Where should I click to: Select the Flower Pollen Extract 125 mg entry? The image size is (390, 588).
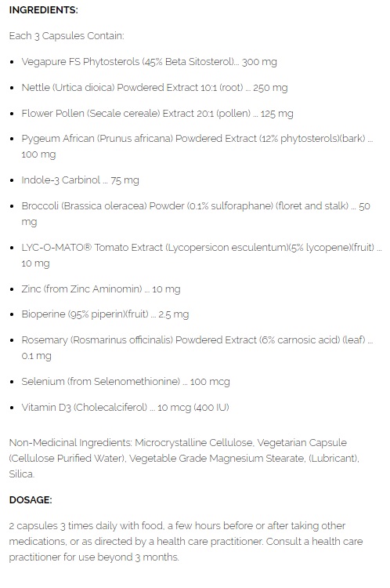(x=157, y=114)
